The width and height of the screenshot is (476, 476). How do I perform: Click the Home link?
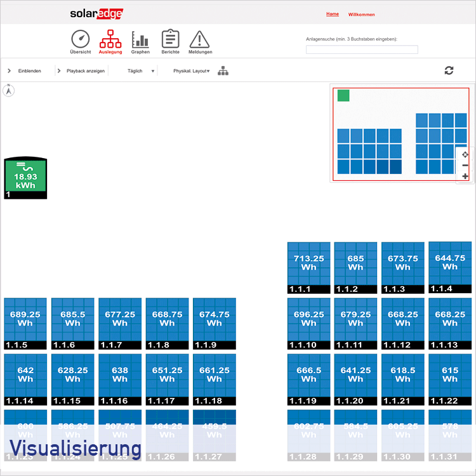point(333,14)
